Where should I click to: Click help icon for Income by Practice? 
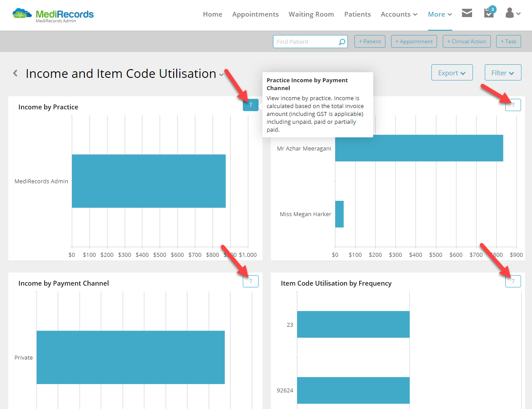click(x=251, y=105)
